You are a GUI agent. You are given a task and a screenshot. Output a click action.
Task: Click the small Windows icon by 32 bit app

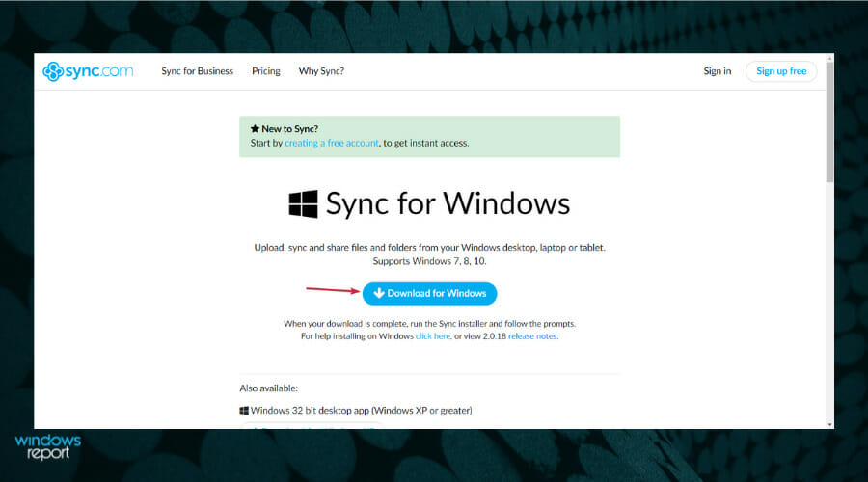pyautogui.click(x=244, y=411)
